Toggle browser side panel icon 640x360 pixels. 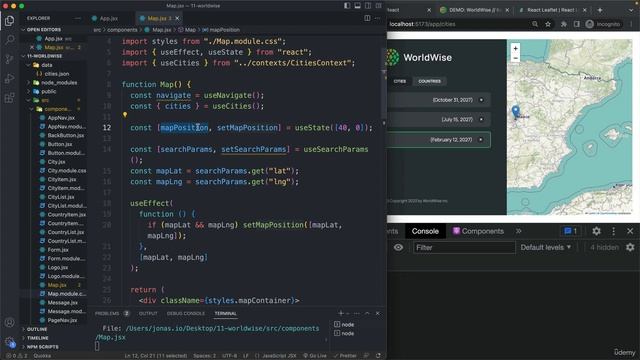576,24
